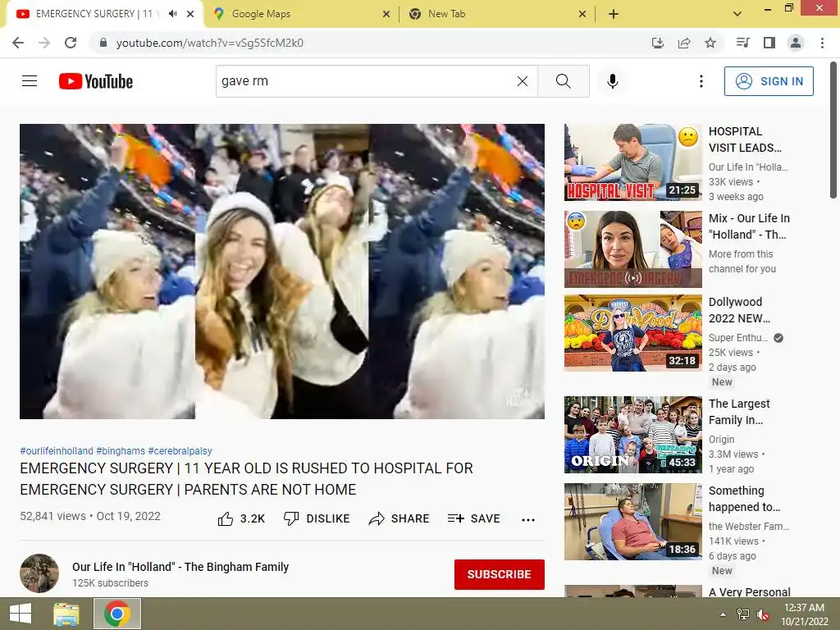Open volume icon in system tray

click(763, 614)
